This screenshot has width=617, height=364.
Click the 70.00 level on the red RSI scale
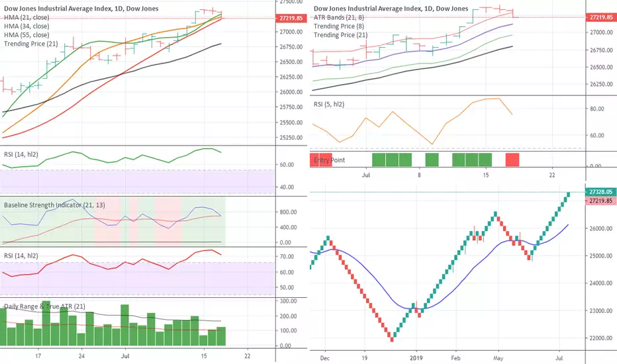(287, 256)
